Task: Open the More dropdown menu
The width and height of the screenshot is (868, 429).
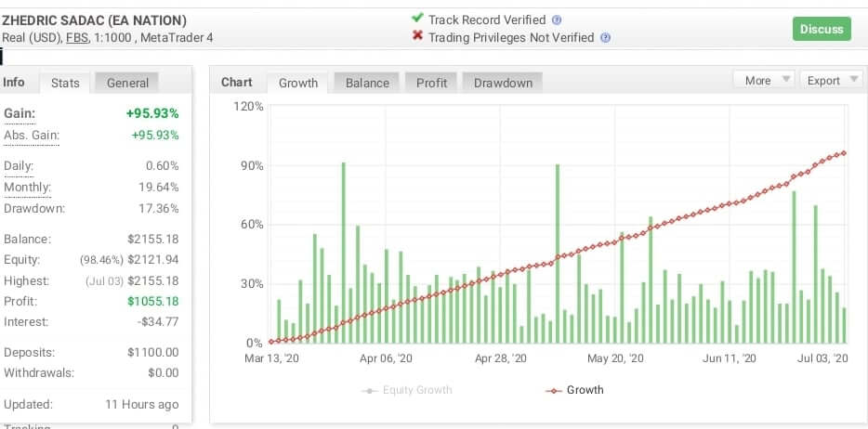Action: pos(763,81)
